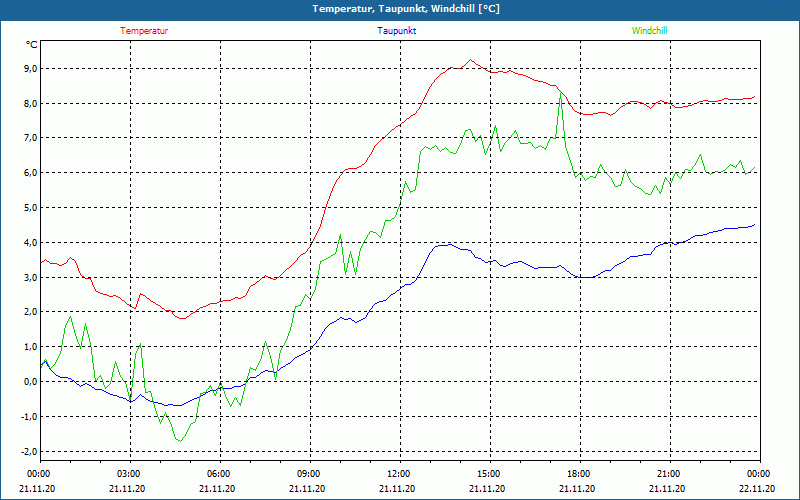Click the 1,0 y-axis value

[x=31, y=347]
